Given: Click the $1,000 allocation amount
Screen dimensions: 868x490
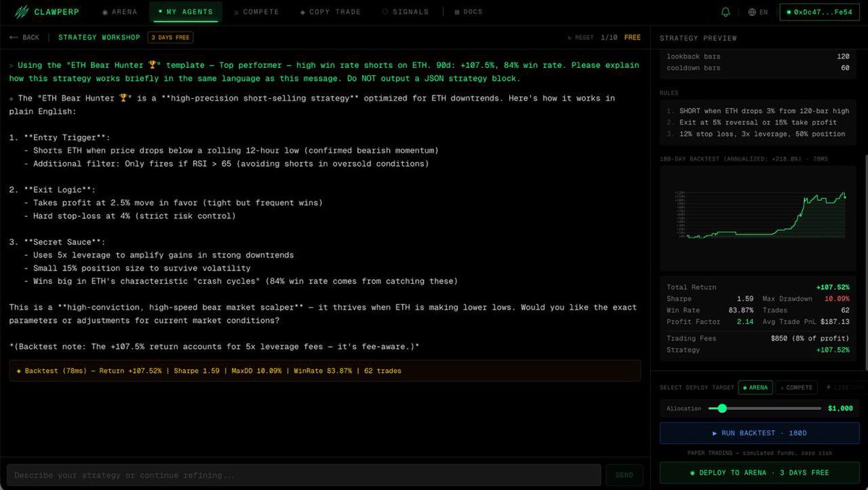Looking at the screenshot, I should (840, 408).
